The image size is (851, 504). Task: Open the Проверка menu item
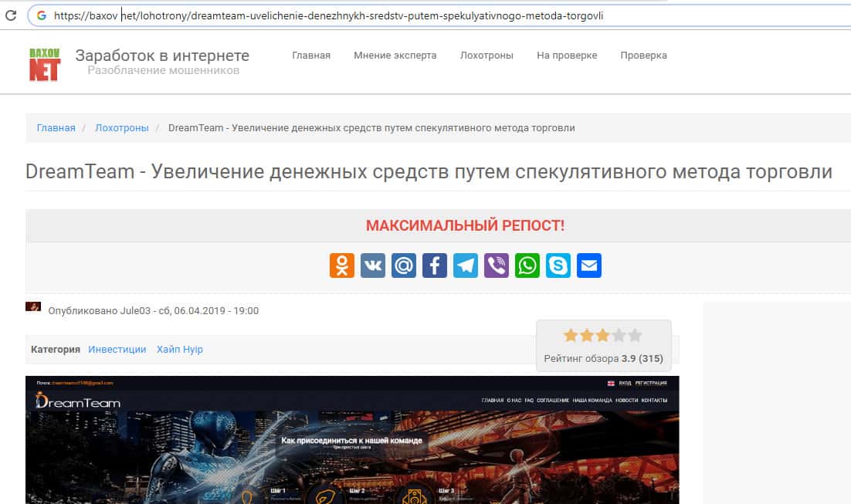[x=644, y=56]
